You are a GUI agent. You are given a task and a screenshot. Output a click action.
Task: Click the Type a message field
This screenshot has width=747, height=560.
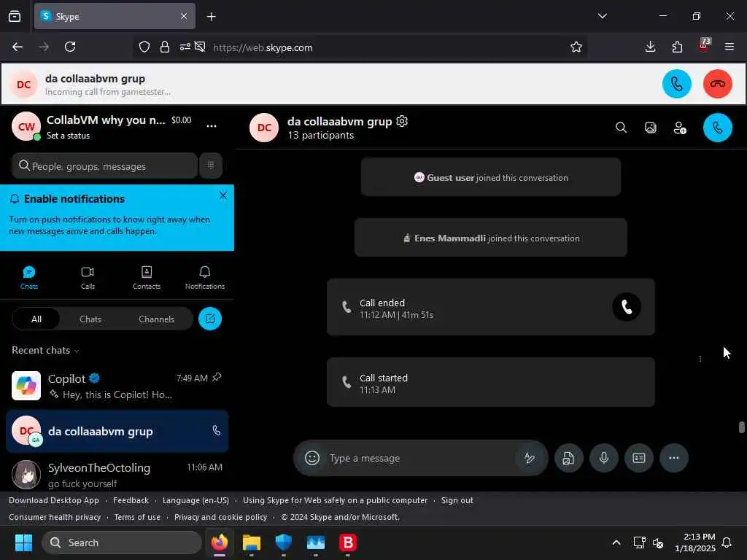click(x=419, y=458)
